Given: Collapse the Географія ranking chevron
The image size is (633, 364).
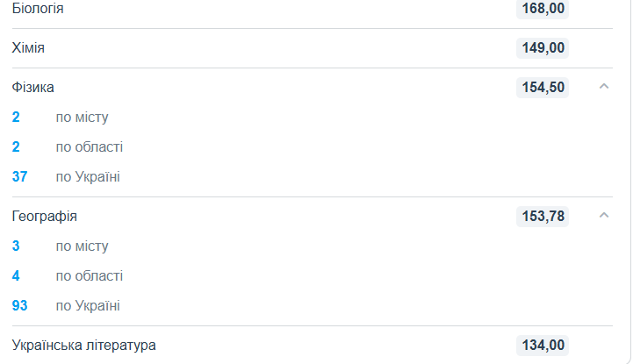Looking at the screenshot, I should coord(603,216).
